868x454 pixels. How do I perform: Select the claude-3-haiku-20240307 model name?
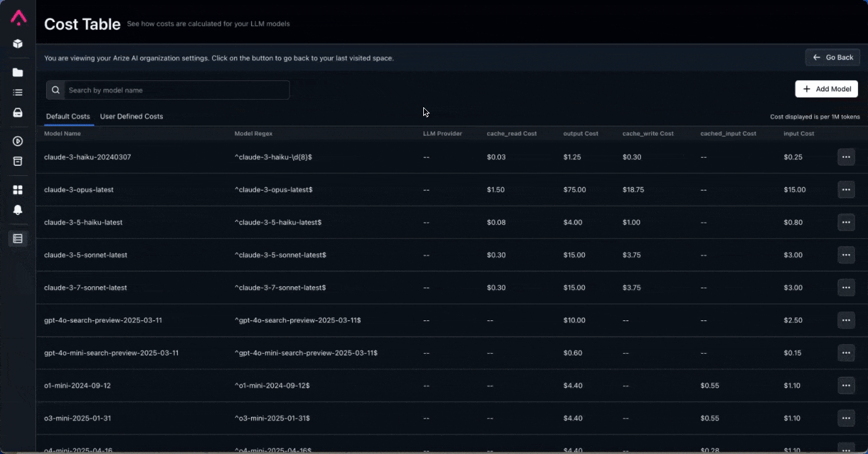click(x=88, y=157)
